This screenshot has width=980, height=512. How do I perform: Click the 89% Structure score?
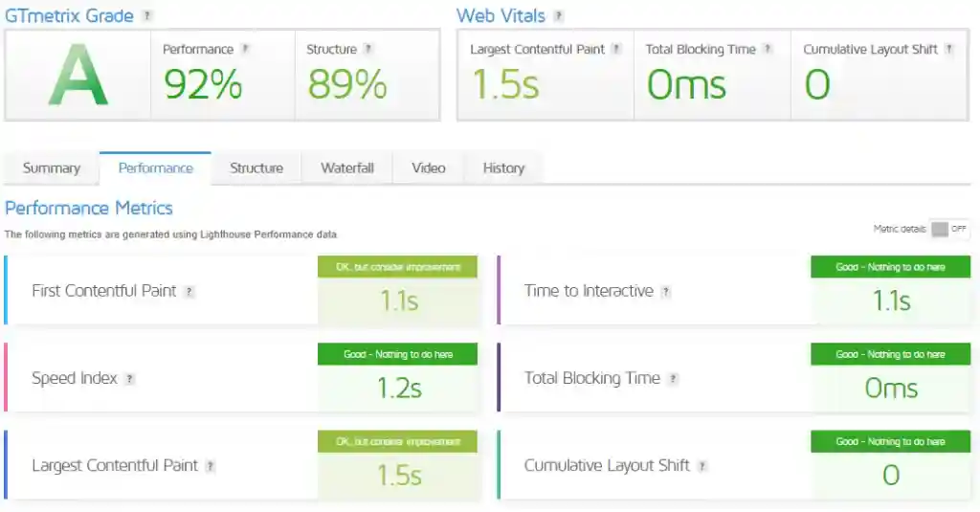(x=346, y=85)
